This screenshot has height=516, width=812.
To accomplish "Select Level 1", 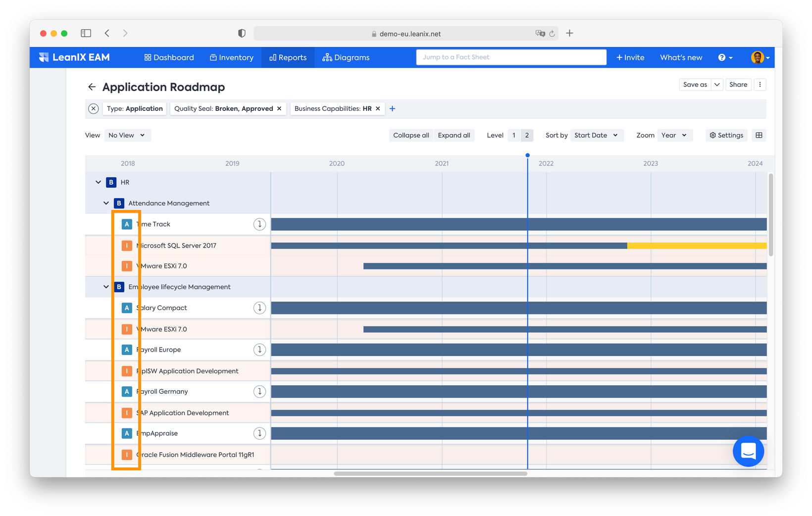I will (x=514, y=135).
